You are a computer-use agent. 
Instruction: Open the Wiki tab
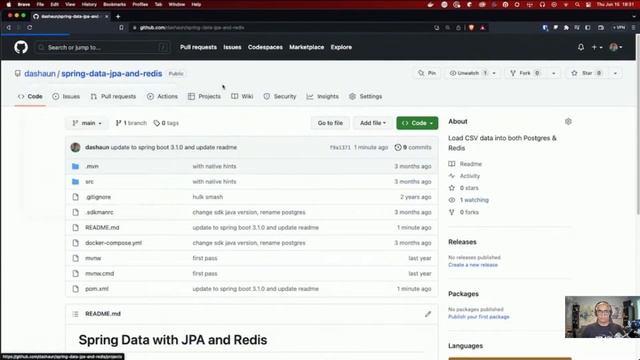click(242, 96)
